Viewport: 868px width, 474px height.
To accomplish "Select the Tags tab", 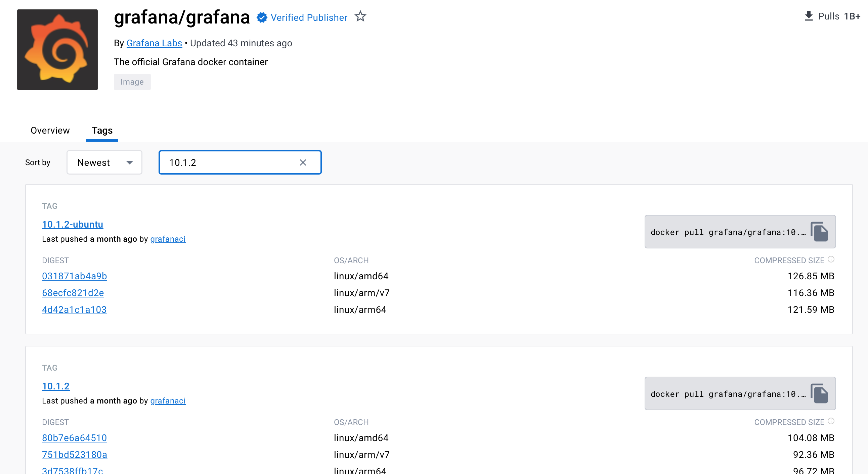I will coord(102,131).
